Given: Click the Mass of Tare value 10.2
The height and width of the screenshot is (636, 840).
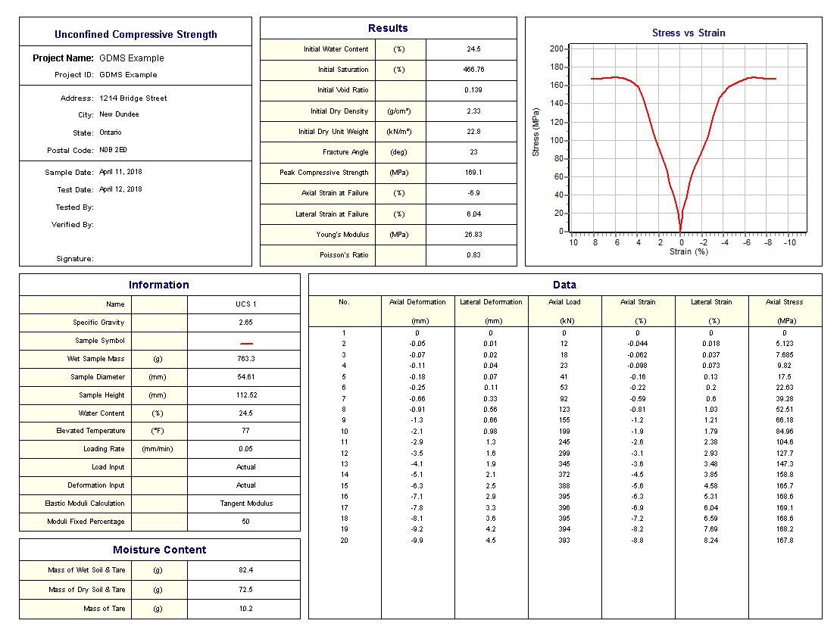Looking at the screenshot, I should [245, 609].
